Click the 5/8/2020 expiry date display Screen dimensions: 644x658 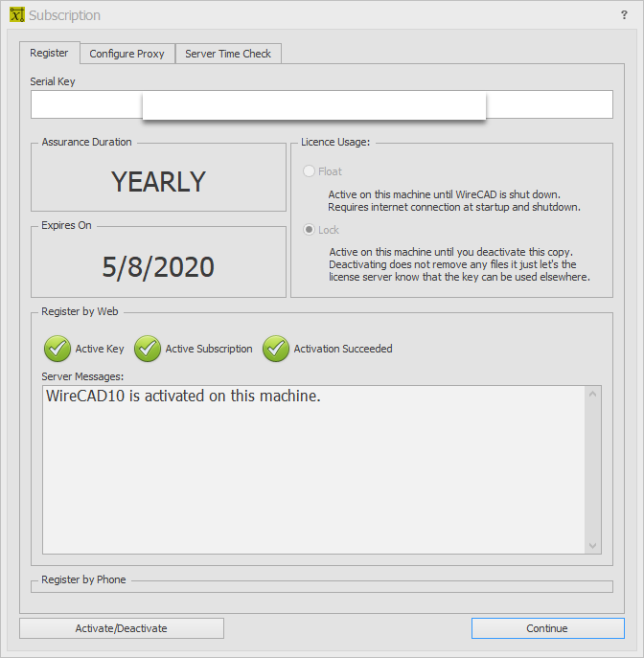tap(158, 266)
